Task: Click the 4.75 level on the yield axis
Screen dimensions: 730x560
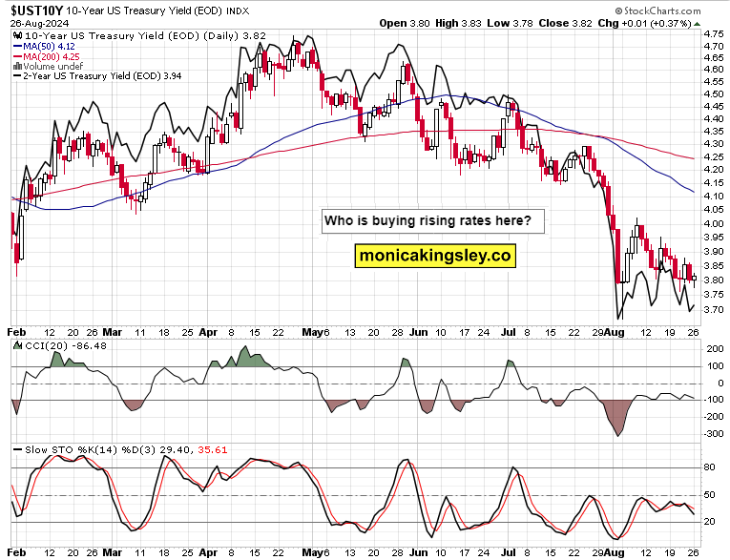Action: pyautogui.click(x=712, y=33)
